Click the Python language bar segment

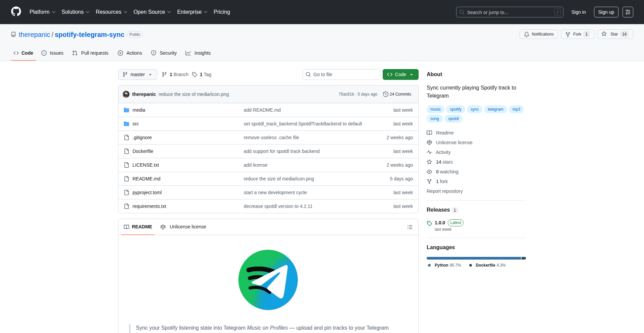[473, 258]
